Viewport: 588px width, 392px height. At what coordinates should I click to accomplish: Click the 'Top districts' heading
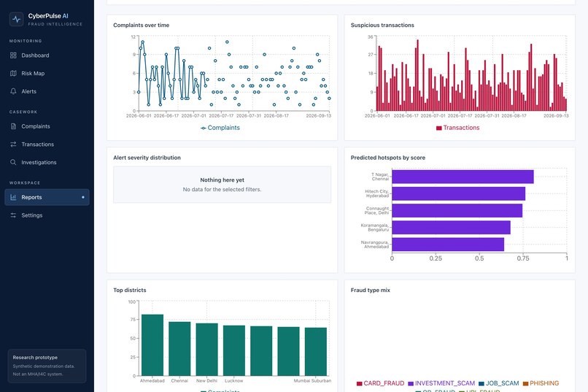[130, 290]
